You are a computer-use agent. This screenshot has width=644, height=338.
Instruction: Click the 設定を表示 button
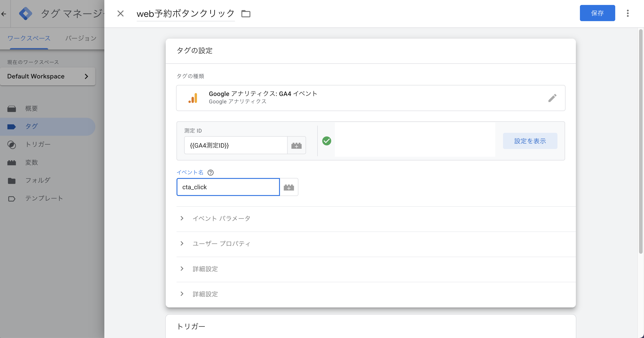coord(530,141)
